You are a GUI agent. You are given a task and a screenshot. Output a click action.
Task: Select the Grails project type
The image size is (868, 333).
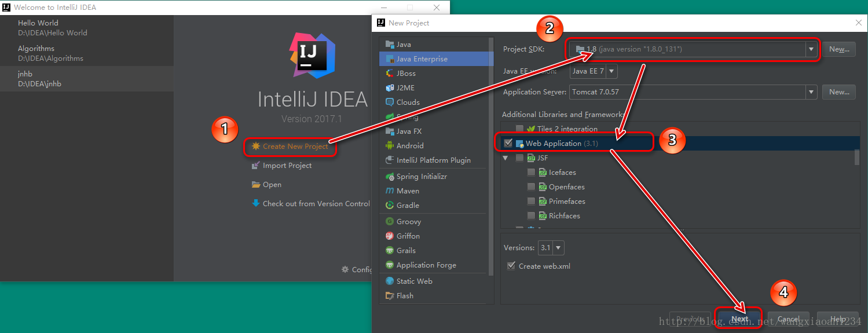[436, 251]
